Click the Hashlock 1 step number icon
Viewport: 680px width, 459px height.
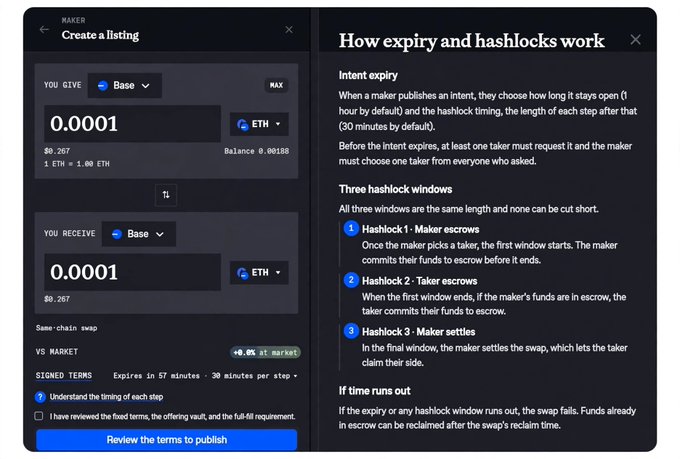coord(351,228)
